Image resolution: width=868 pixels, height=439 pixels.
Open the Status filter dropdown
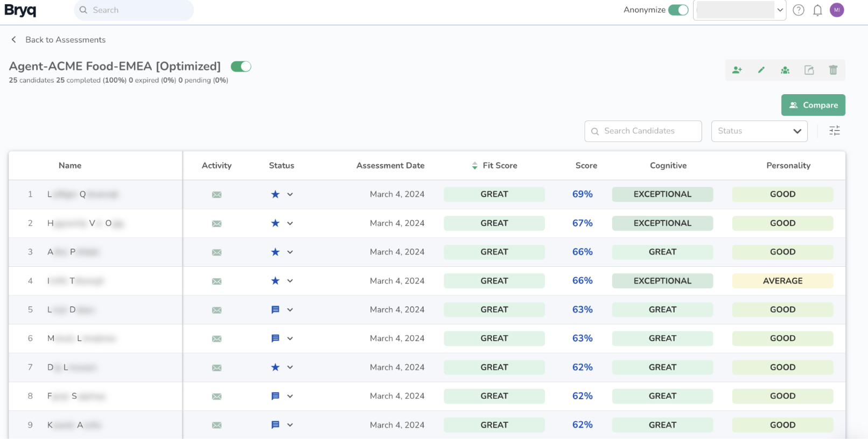pos(759,131)
